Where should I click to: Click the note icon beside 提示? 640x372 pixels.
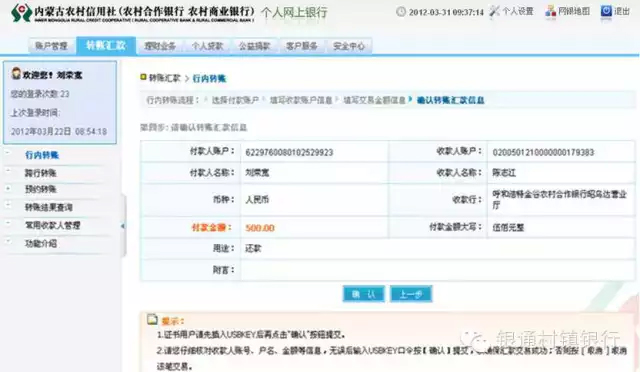152,319
